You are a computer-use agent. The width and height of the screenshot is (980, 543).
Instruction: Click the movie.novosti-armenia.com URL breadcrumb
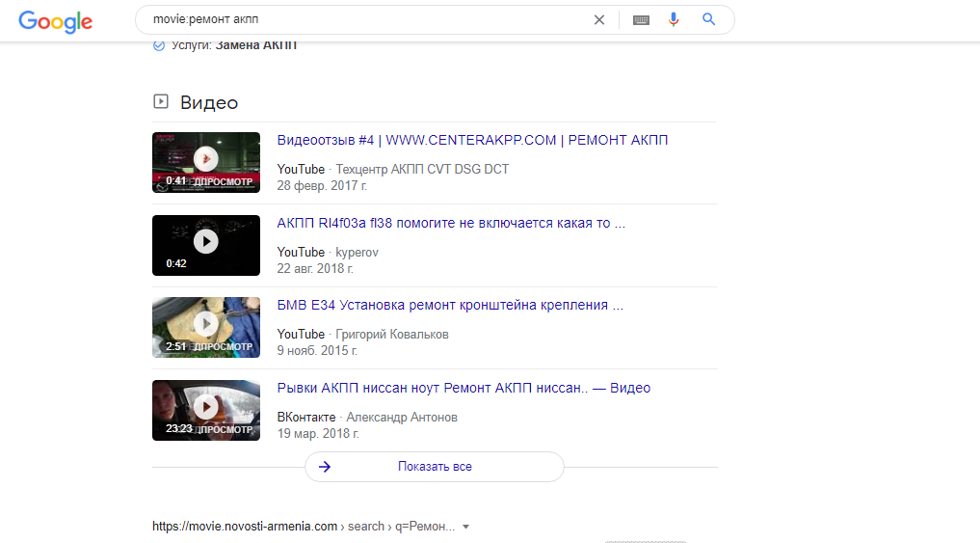[x=304, y=526]
